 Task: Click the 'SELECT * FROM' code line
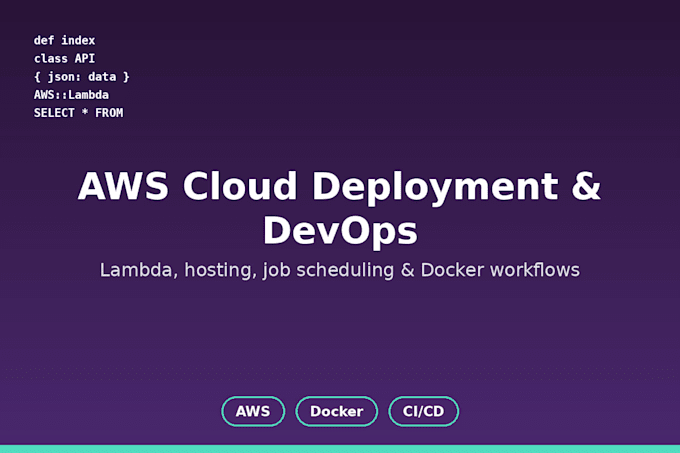[x=78, y=113]
